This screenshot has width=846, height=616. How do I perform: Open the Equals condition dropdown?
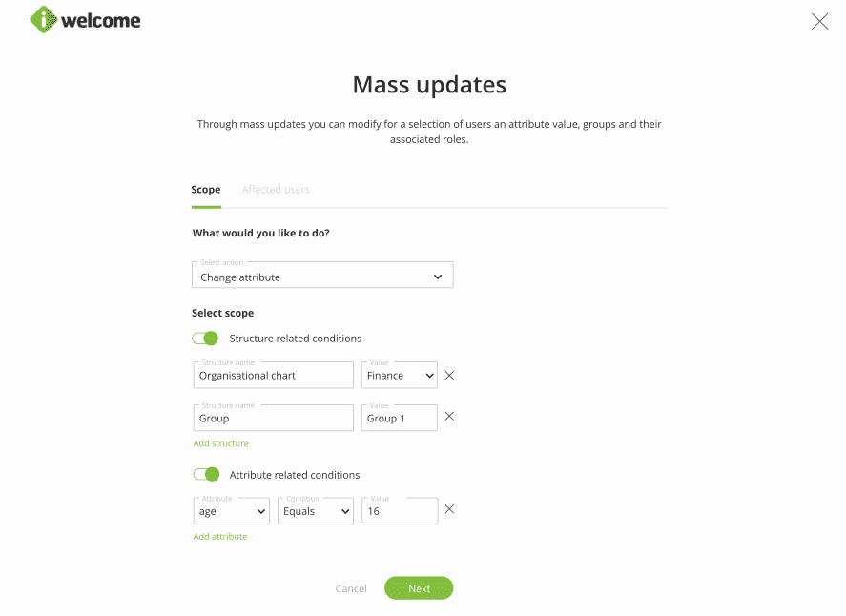pyautogui.click(x=316, y=511)
